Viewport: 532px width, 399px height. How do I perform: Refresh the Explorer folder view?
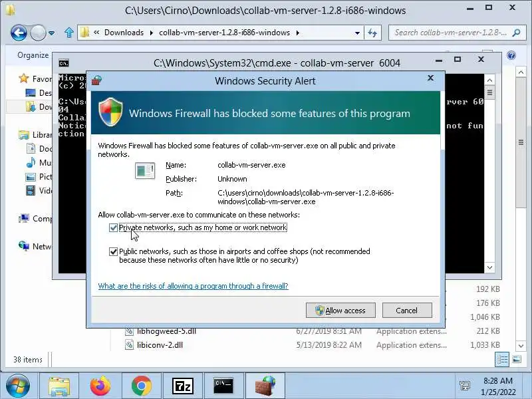tap(372, 33)
